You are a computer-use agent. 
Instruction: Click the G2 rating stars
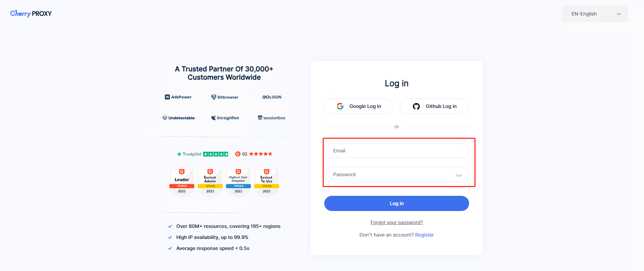pyautogui.click(x=261, y=154)
